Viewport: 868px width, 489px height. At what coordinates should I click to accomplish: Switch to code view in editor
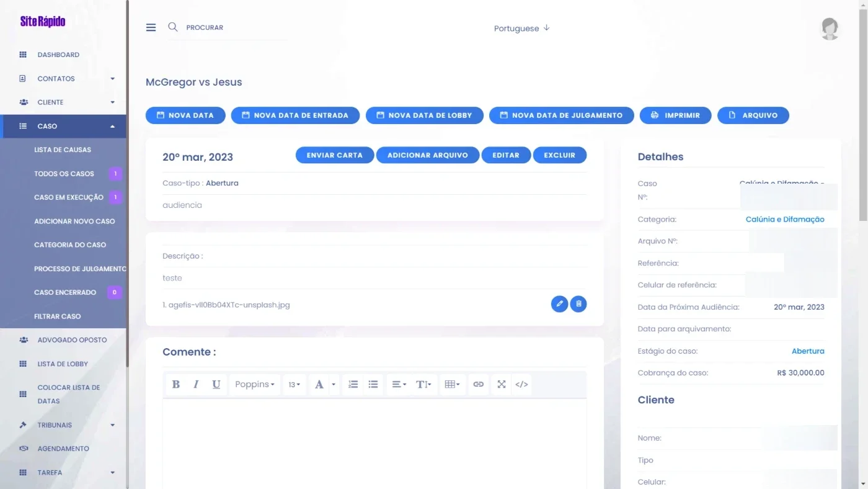click(x=521, y=384)
